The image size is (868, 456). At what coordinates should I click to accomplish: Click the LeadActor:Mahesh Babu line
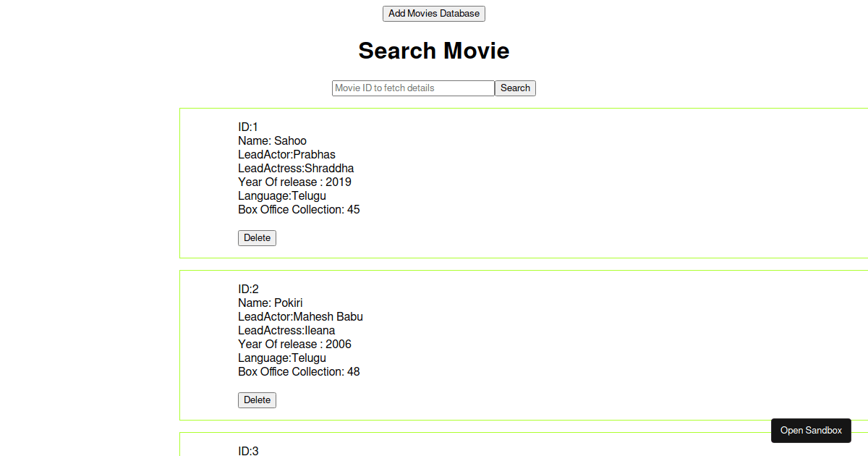(x=300, y=317)
